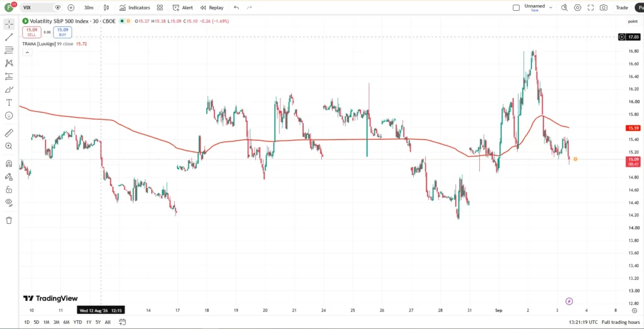This screenshot has height=329, width=644.
Task: Open chart settings hexagon icon
Action: point(577,8)
